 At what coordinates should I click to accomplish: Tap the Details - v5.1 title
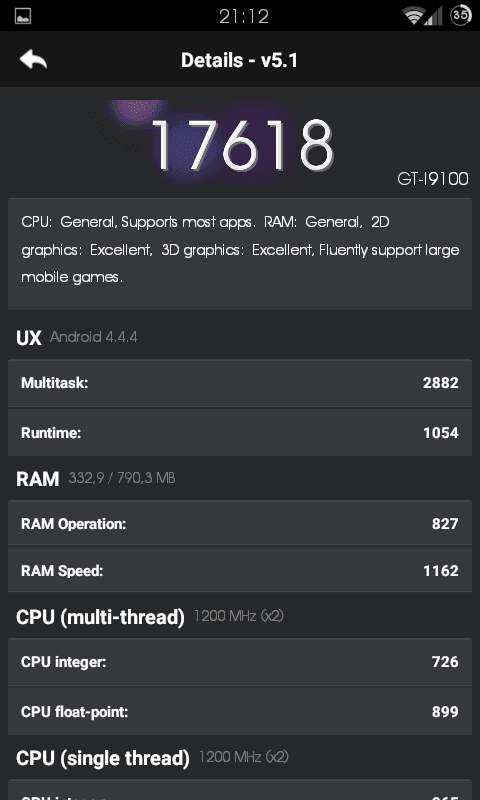coord(239,60)
